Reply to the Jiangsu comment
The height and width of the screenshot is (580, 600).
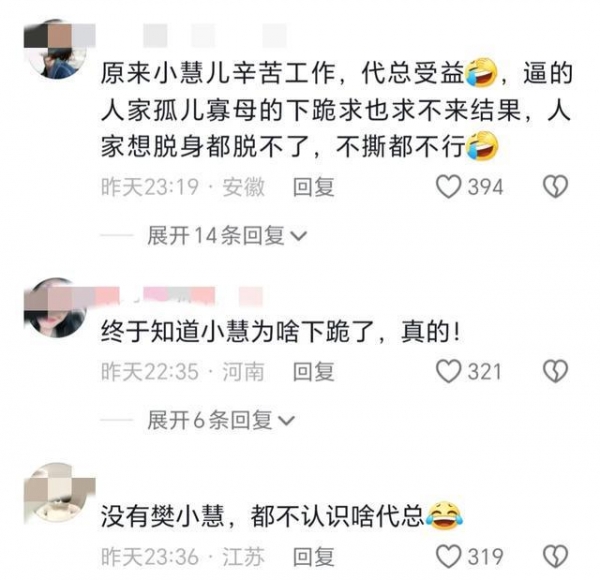coord(314,556)
